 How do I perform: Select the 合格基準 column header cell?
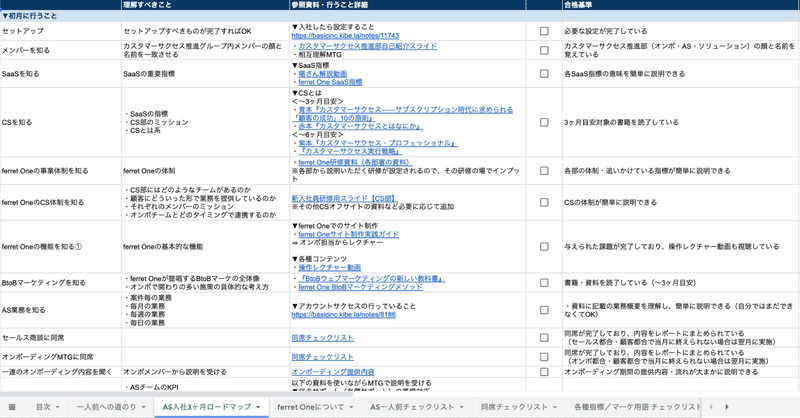[681, 5]
